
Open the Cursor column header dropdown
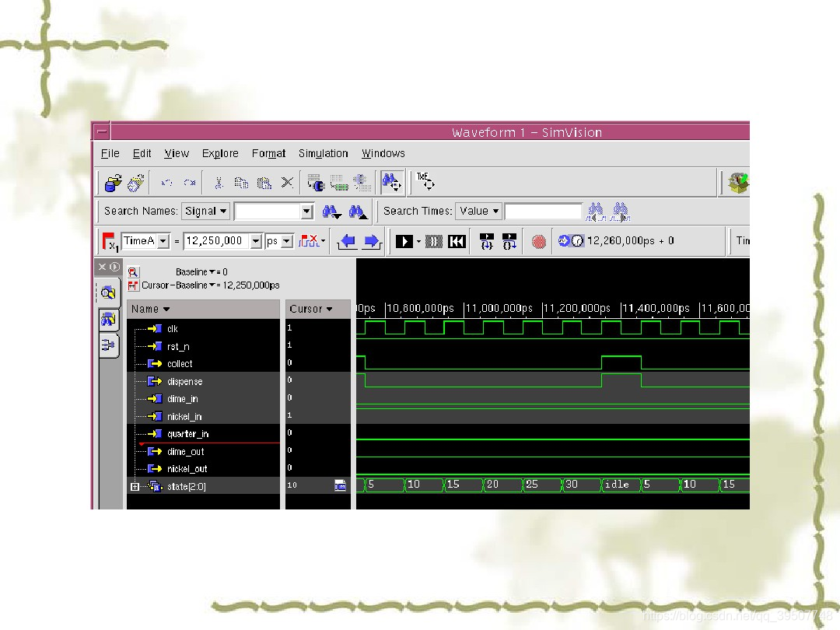point(329,309)
